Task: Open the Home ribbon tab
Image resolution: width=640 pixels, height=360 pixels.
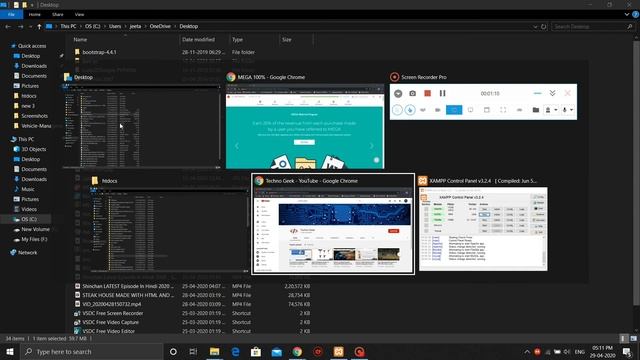Action: pos(35,14)
